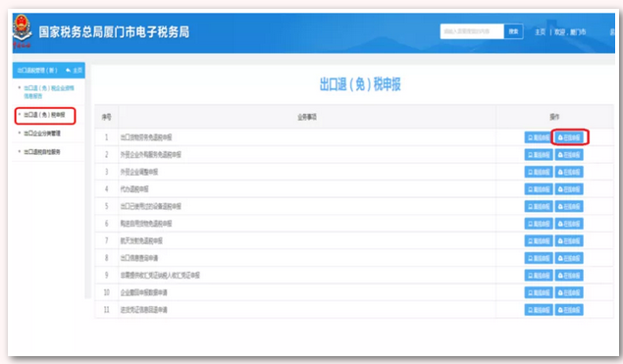623x364 pixels.
Task: Click the cloud-icon declare button in row 11
Action: (569, 310)
